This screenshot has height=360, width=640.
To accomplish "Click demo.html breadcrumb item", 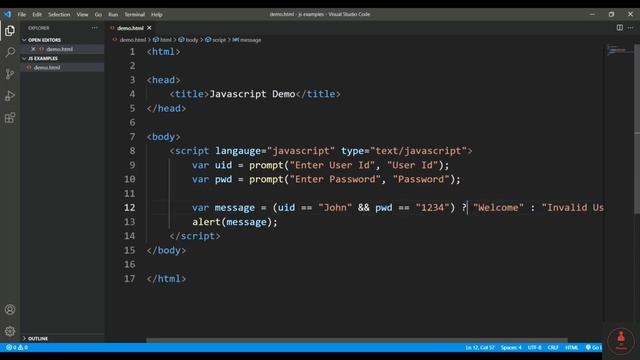I will click(x=133, y=40).
